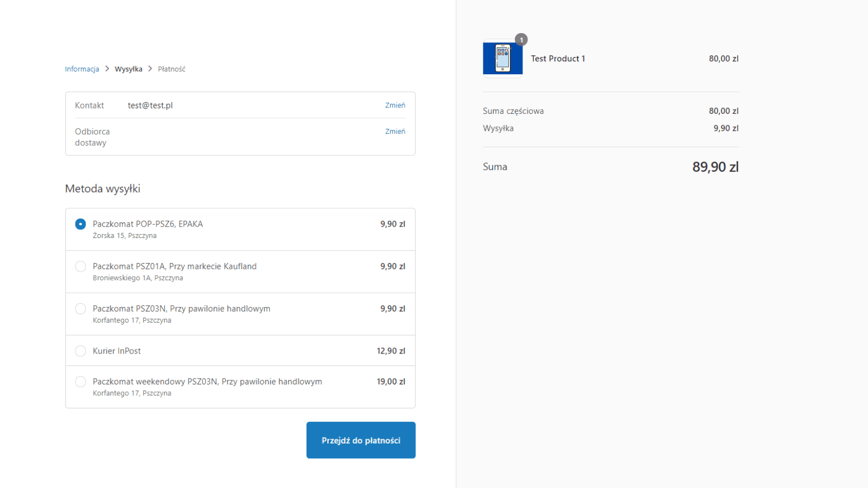Open the Płatność breadcrumb step
Screen dimensions: 868x488
171,69
